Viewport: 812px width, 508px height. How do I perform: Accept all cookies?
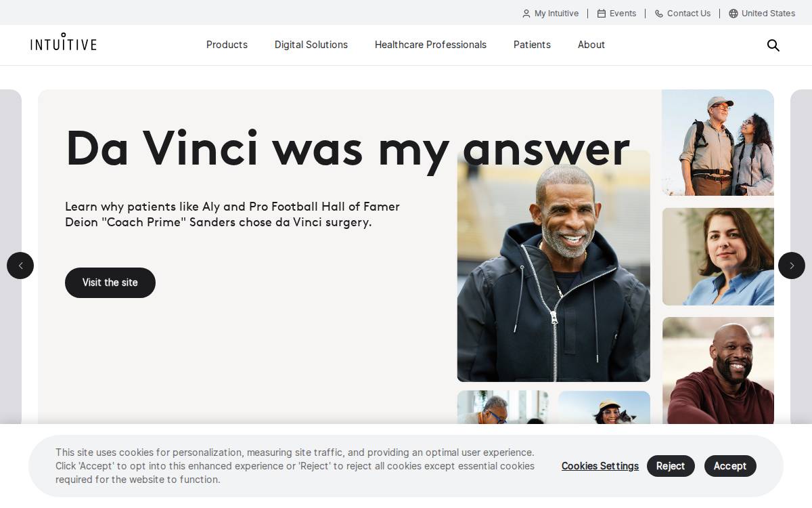click(x=730, y=466)
